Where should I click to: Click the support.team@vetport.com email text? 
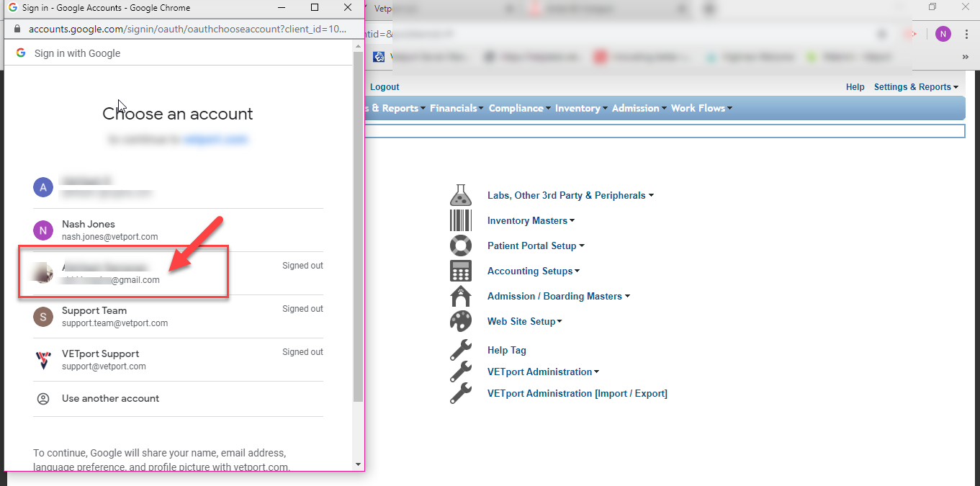point(114,323)
